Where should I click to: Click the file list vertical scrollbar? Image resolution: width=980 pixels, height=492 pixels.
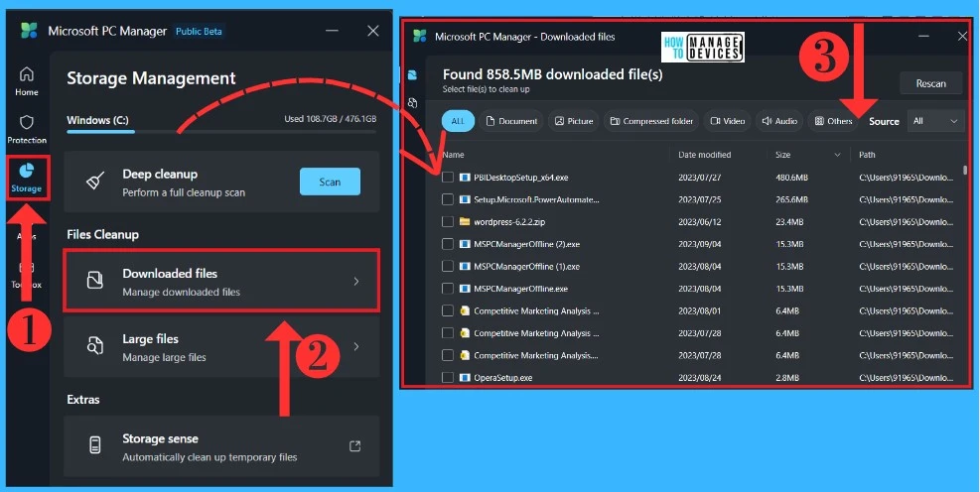[x=966, y=170]
